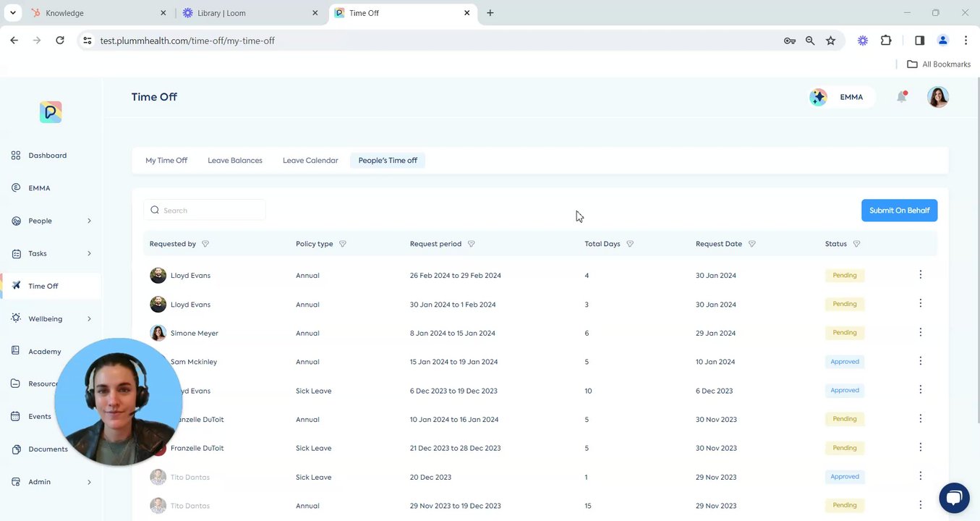Image resolution: width=980 pixels, height=521 pixels.
Task: Expand the Admin sidebar menu
Action: coord(89,482)
